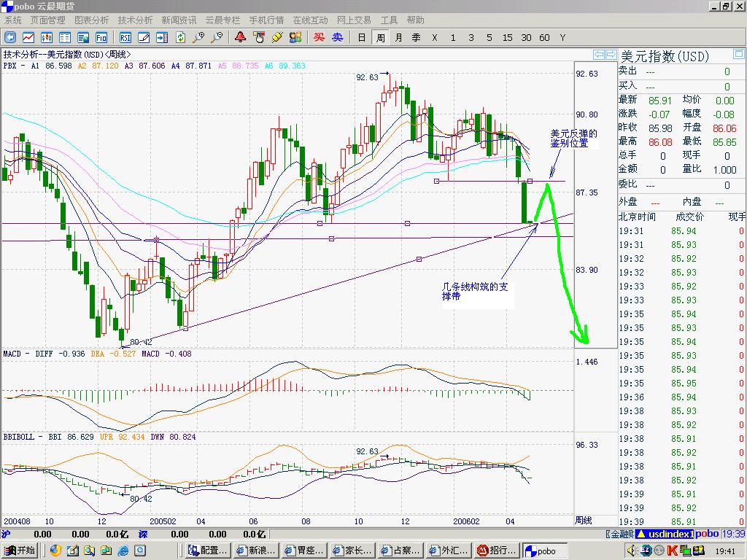This screenshot has height=560, width=747.
Task: Click the Windows 开始 start button
Action: coord(20,551)
